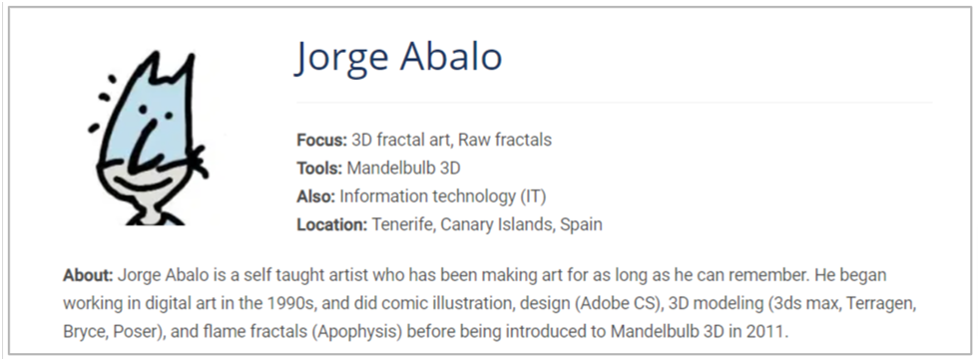Viewport: 980px width, 361px height.
Task: Click the '3D fractal art' focus text
Action: pyautogui.click(x=400, y=140)
